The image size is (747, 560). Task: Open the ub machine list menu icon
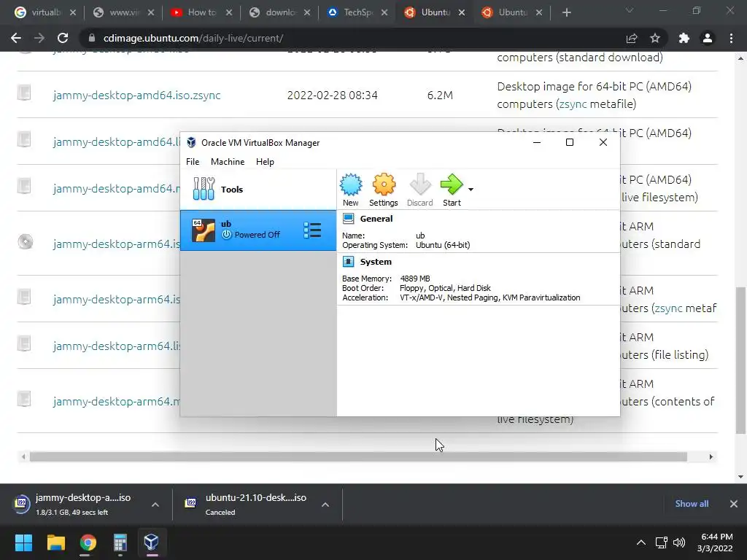pos(312,230)
